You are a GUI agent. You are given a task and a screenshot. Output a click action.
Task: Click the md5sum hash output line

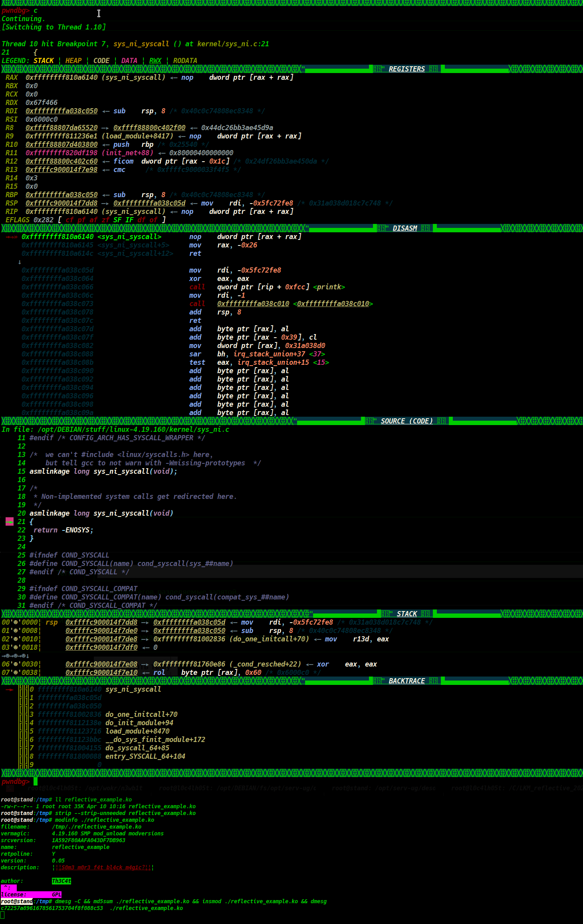point(92,908)
